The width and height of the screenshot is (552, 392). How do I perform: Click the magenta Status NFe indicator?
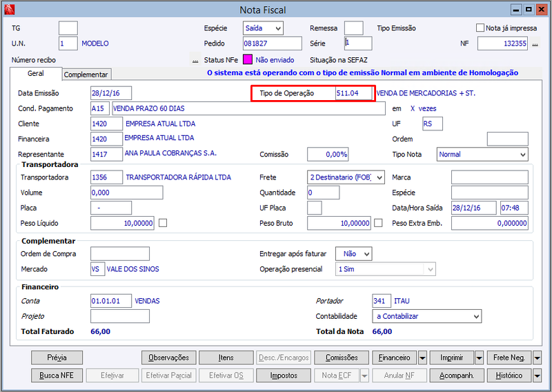coord(248,59)
